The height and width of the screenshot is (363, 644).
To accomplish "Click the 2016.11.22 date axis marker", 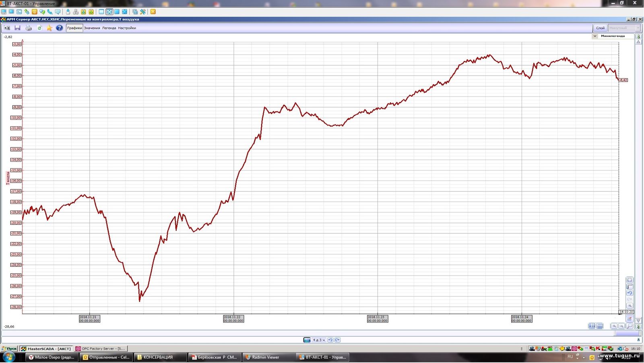I will click(x=233, y=319).
